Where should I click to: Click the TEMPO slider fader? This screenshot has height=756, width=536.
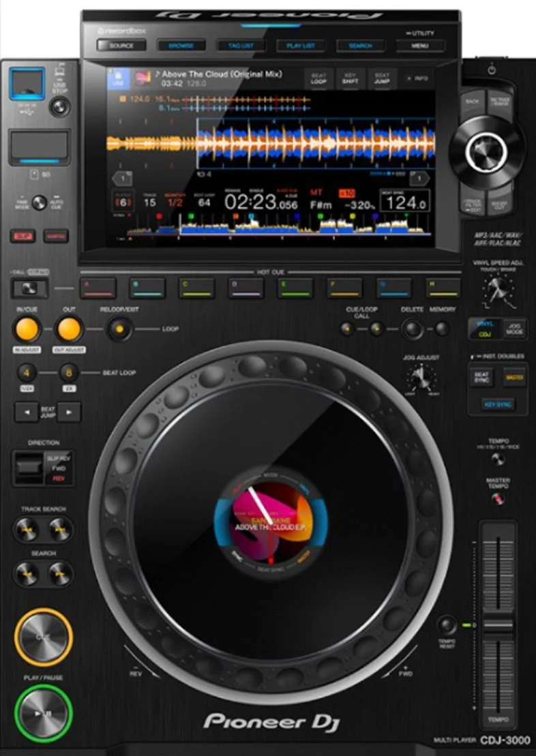(x=498, y=624)
